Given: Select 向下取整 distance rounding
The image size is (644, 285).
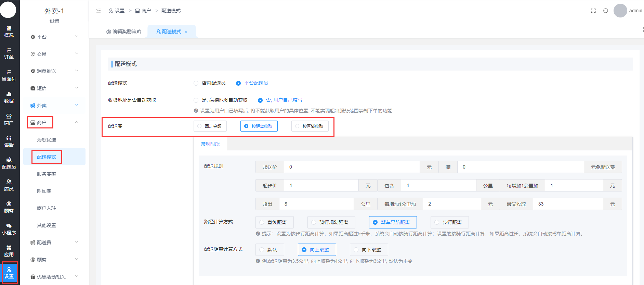Looking at the screenshot, I should (369, 250).
